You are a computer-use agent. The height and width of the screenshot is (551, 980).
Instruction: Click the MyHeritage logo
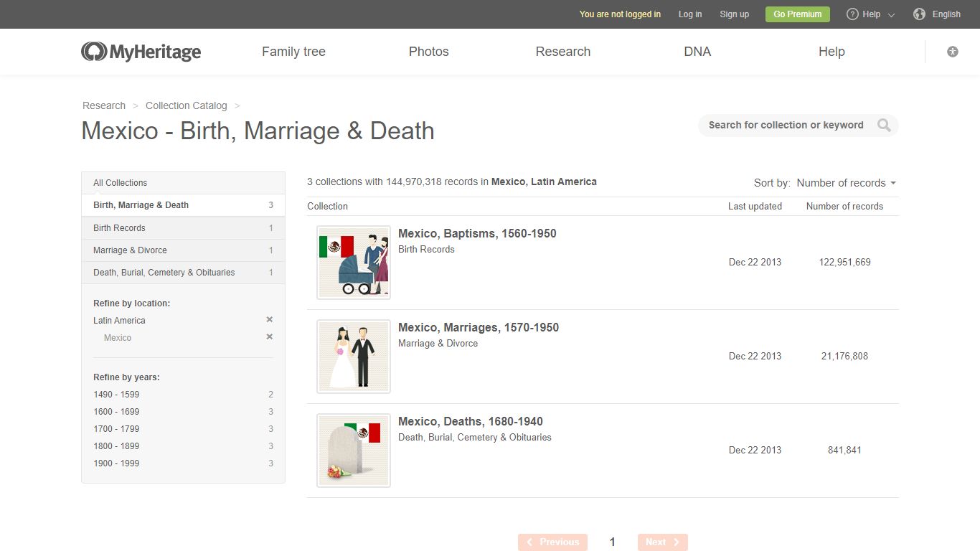coord(141,52)
